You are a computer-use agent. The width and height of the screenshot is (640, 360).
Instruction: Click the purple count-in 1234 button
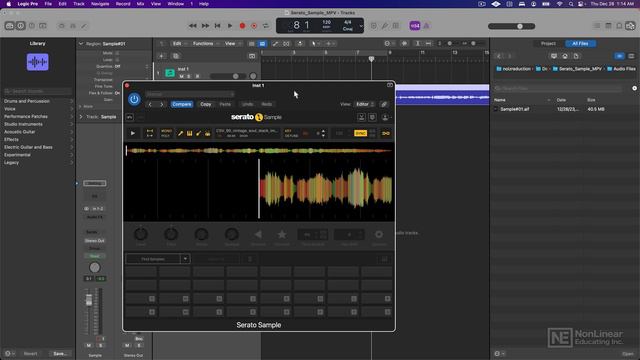coord(415,26)
